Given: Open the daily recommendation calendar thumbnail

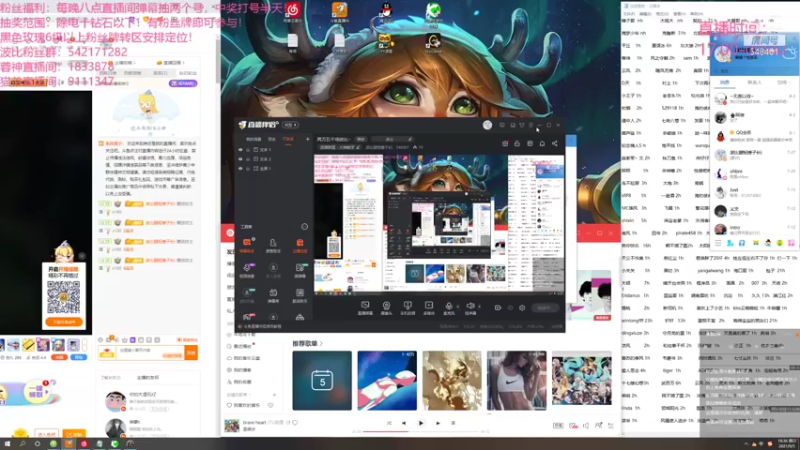Looking at the screenshot, I should point(322,381).
